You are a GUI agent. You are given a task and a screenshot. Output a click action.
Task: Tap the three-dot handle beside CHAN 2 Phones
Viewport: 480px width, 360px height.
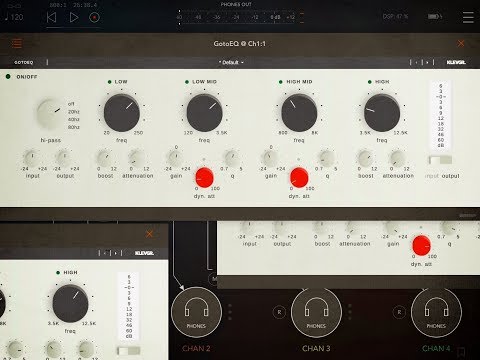(x=230, y=312)
